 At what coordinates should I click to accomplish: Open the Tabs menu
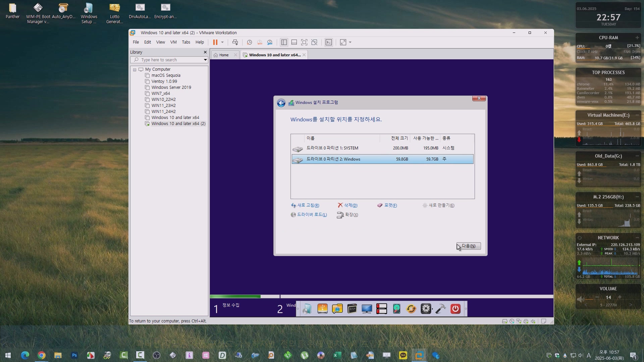point(186,42)
